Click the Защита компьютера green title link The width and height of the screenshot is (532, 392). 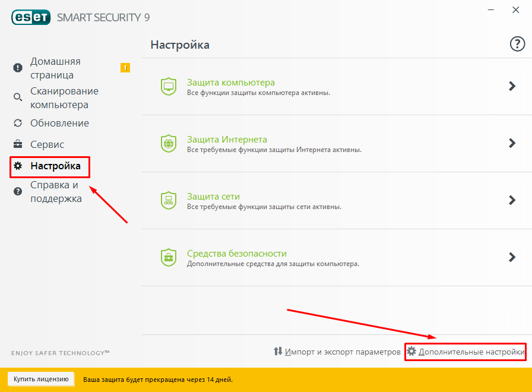(230, 83)
